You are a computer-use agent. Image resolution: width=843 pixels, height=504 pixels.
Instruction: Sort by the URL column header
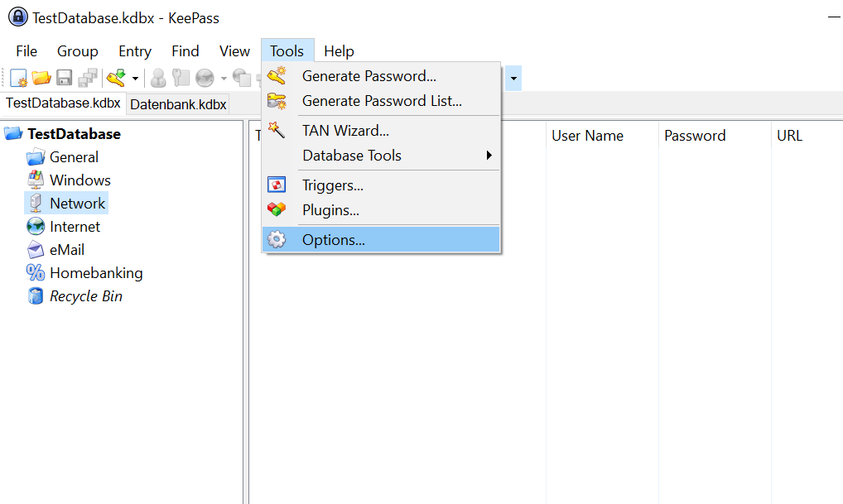(x=807, y=136)
